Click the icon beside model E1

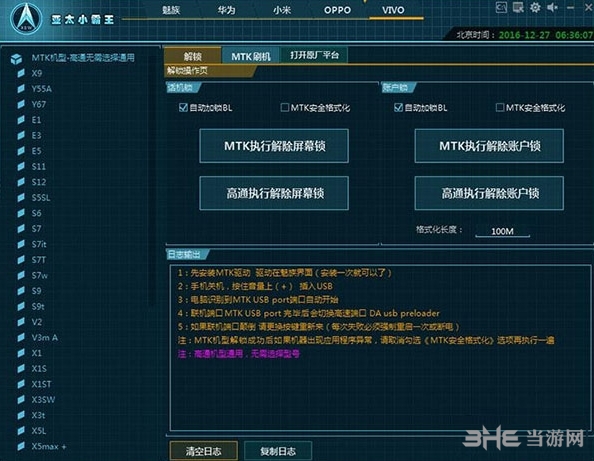coord(21,120)
